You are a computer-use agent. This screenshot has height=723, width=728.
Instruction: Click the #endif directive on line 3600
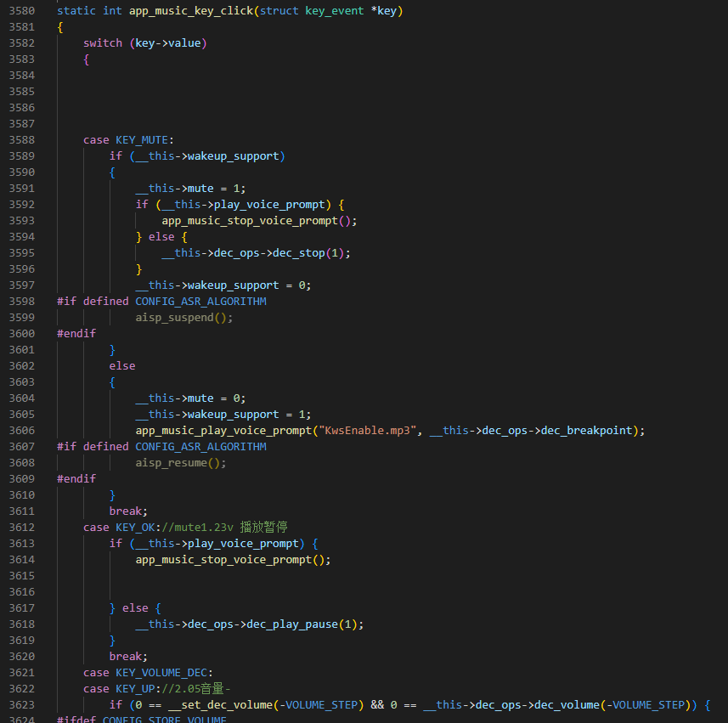[76, 333]
